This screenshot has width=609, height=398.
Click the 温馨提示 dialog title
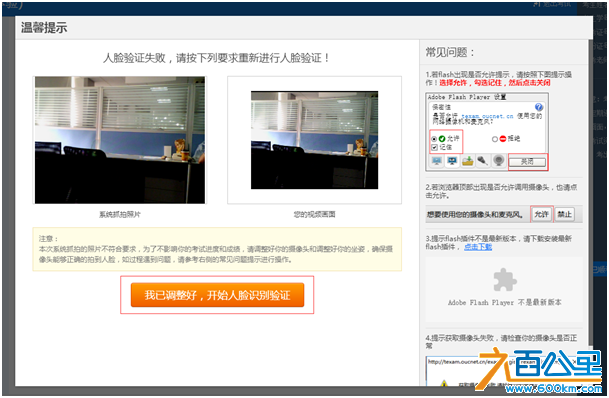point(44,28)
